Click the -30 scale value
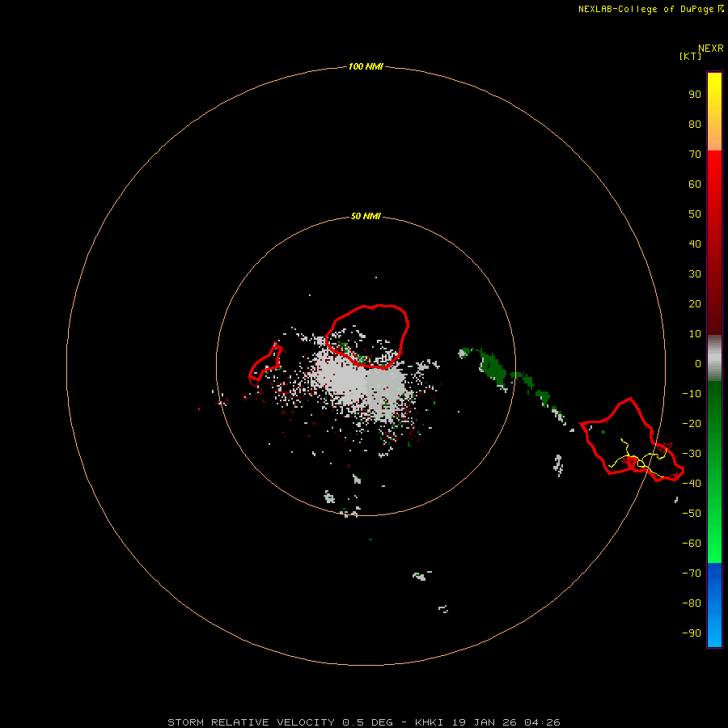 692,454
